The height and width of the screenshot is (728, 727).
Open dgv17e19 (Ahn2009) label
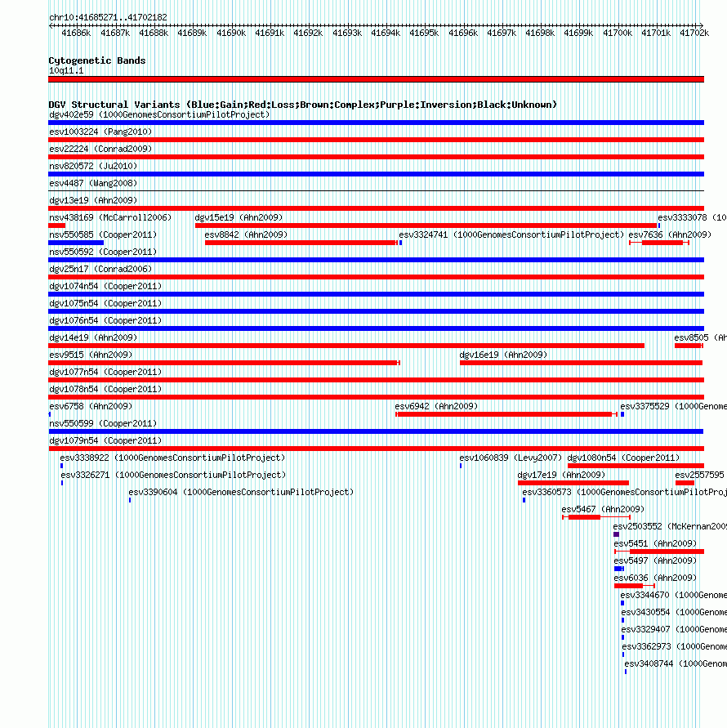point(561,476)
